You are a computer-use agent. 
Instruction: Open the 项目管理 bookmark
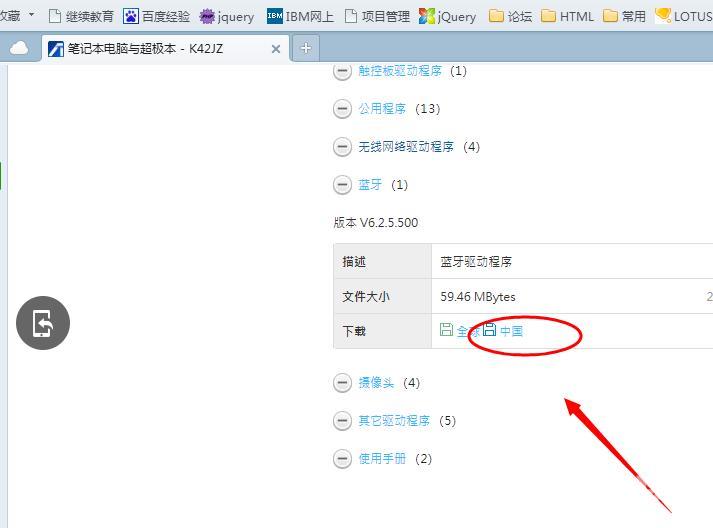[377, 16]
